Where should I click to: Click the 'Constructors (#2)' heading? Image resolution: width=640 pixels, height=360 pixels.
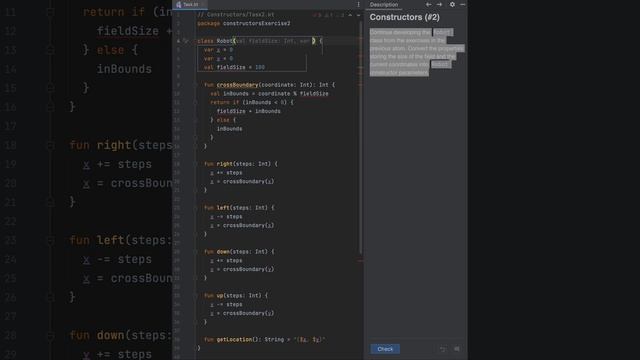tap(404, 17)
